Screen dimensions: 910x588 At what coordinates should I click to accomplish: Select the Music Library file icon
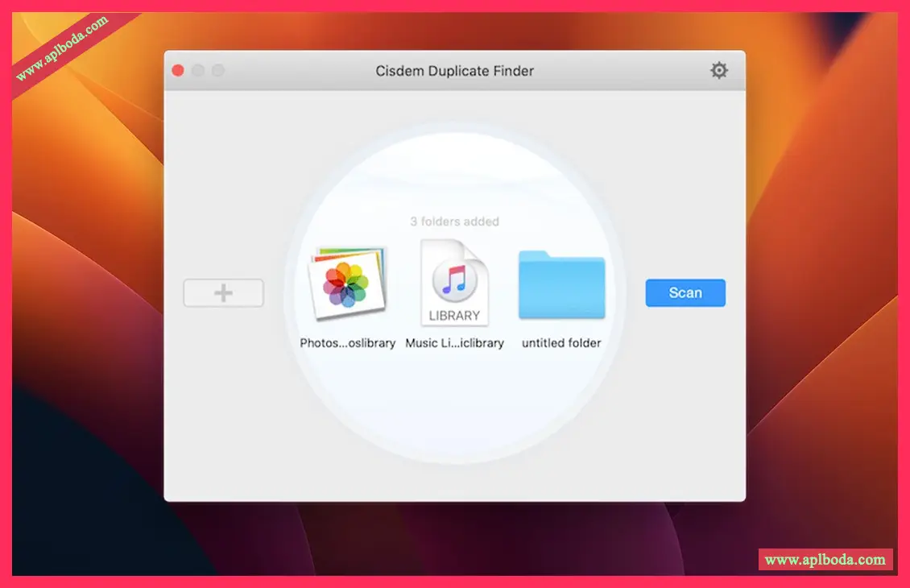click(x=454, y=282)
